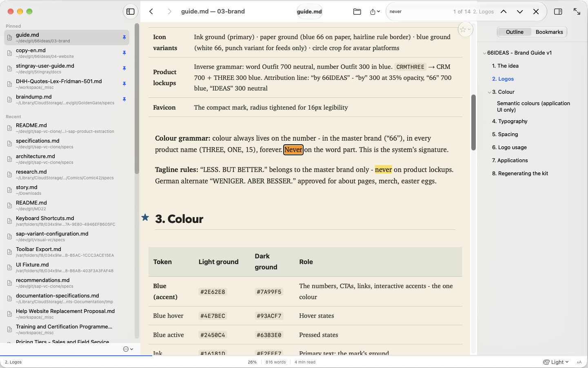588x368 pixels.
Task: Open pinned file stingray-user-guide.md
Action: tap(67, 68)
